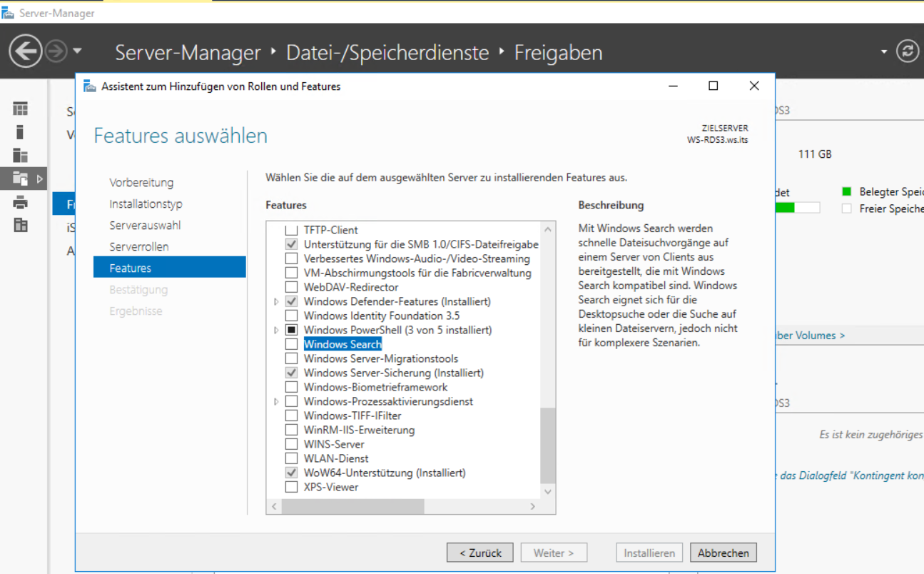This screenshot has width=924, height=574.
Task: Click the vertical scrollbar thumb in Features list
Action: point(547,445)
